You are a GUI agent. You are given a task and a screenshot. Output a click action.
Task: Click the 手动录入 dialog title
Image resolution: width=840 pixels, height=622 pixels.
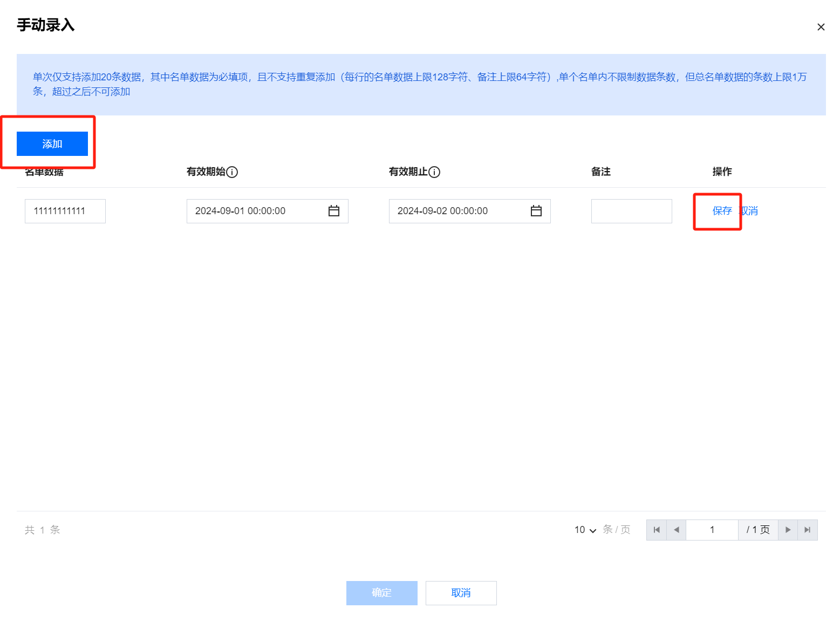46,25
